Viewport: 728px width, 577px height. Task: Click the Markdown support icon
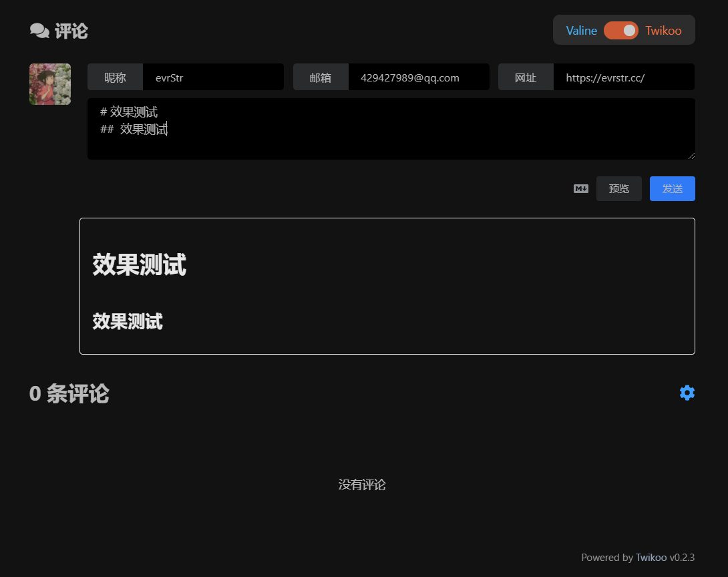pos(581,188)
